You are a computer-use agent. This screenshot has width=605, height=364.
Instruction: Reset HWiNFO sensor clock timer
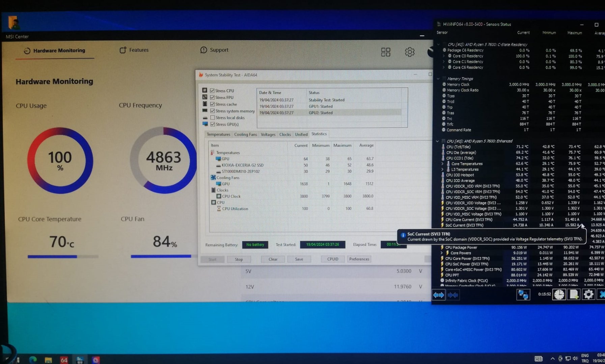(x=559, y=294)
